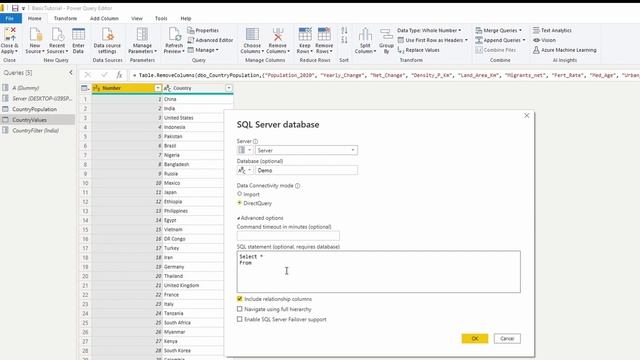Switch to the Add Column tab
This screenshot has width=640, height=360.
104,18
